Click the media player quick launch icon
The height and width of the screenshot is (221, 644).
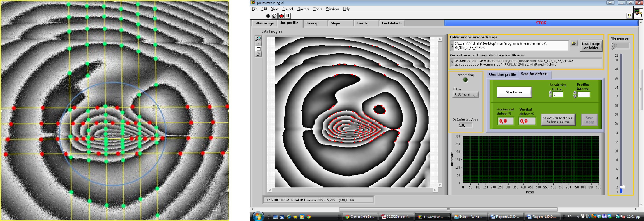click(302, 217)
